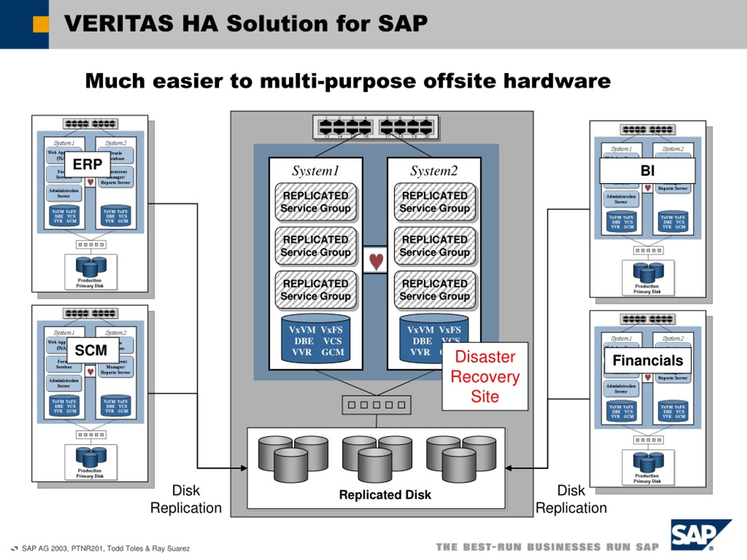
Task: Click the SCM panel's blue production disks
Action: 91,457
